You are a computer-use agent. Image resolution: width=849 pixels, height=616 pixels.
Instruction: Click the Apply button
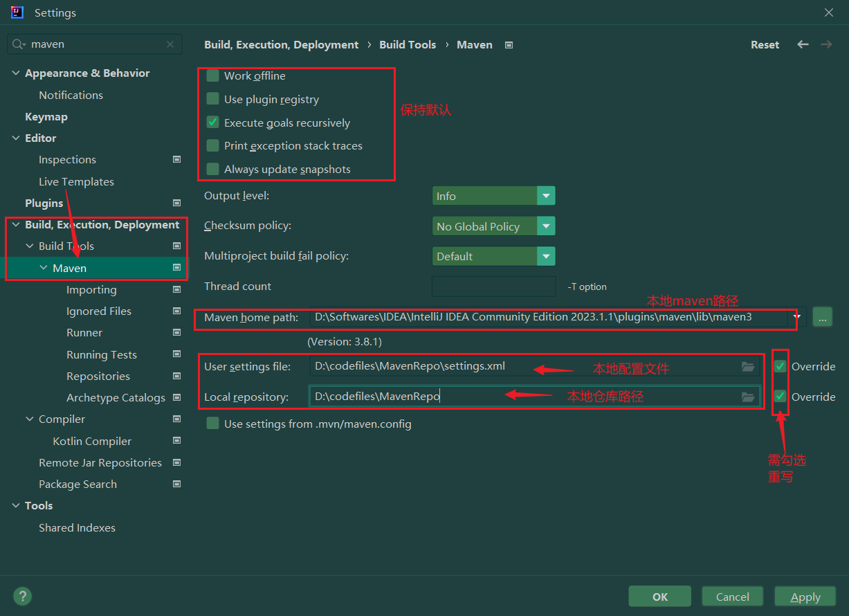[805, 597]
